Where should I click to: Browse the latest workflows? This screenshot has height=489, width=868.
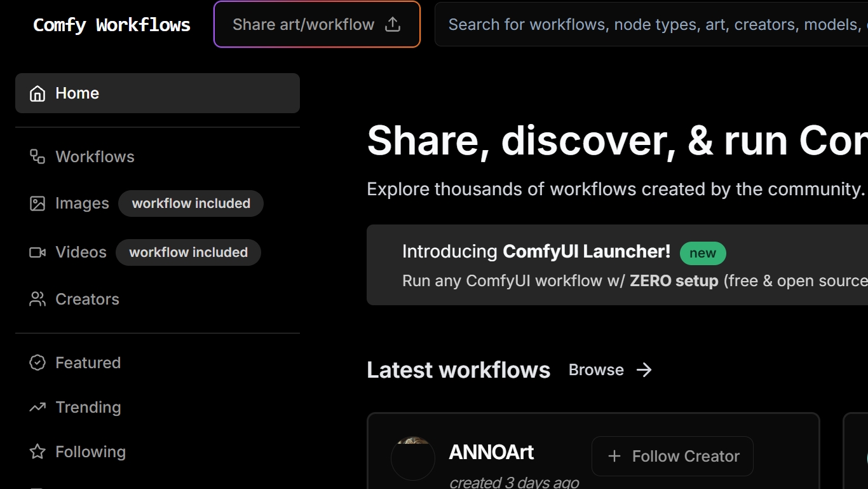pyautogui.click(x=596, y=370)
